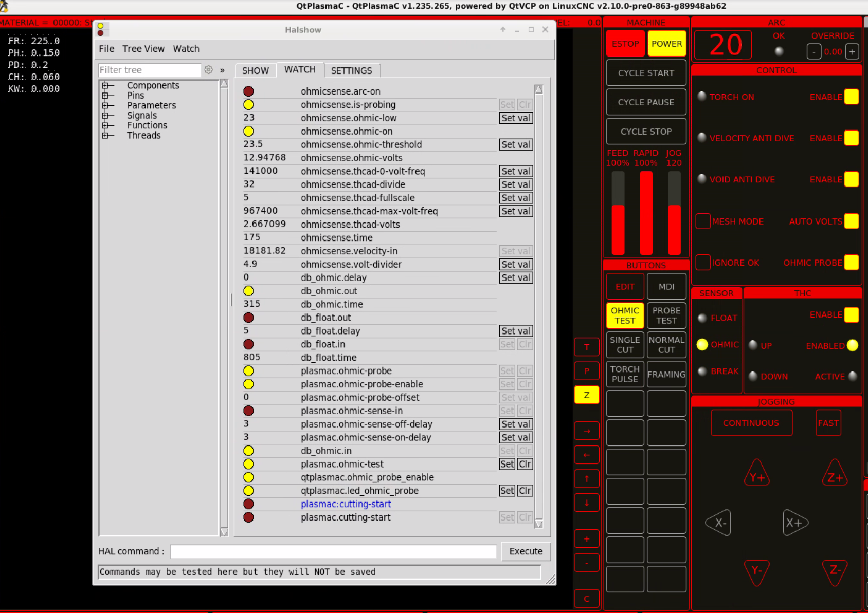Click the Y- jog arrow
The image size is (868, 613).
(756, 572)
